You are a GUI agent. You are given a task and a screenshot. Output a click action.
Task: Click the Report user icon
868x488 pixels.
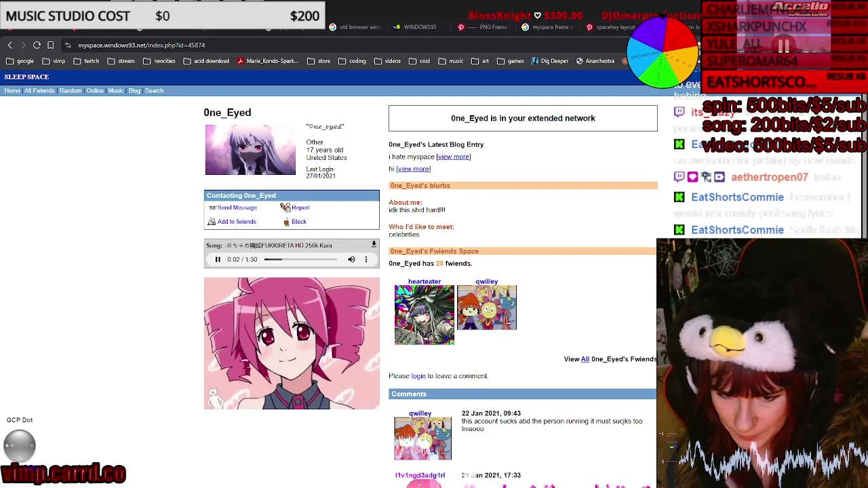(x=285, y=207)
